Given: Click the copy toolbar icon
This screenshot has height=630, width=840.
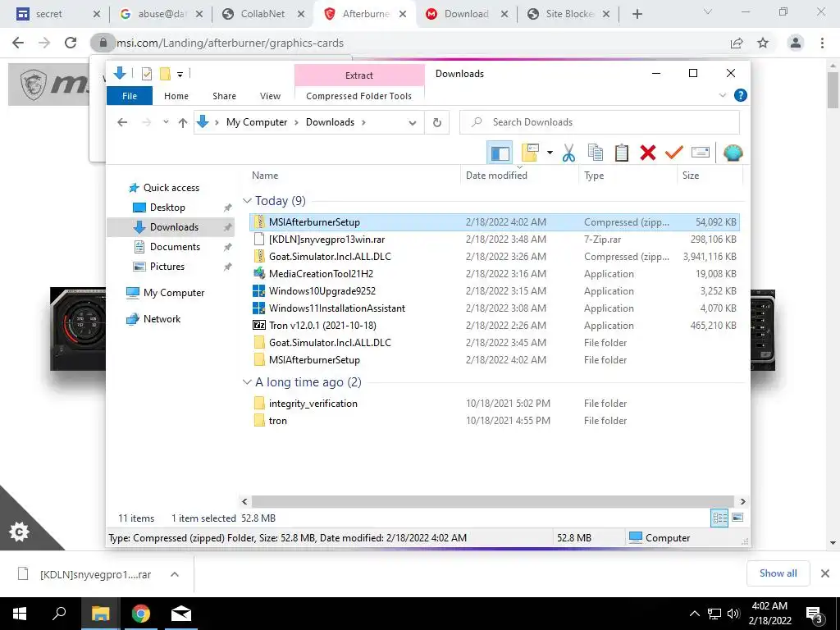Looking at the screenshot, I should [596, 153].
